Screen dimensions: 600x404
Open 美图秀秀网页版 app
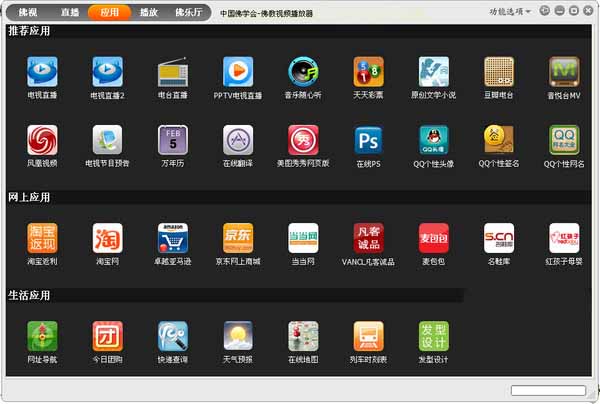pyautogui.click(x=303, y=140)
